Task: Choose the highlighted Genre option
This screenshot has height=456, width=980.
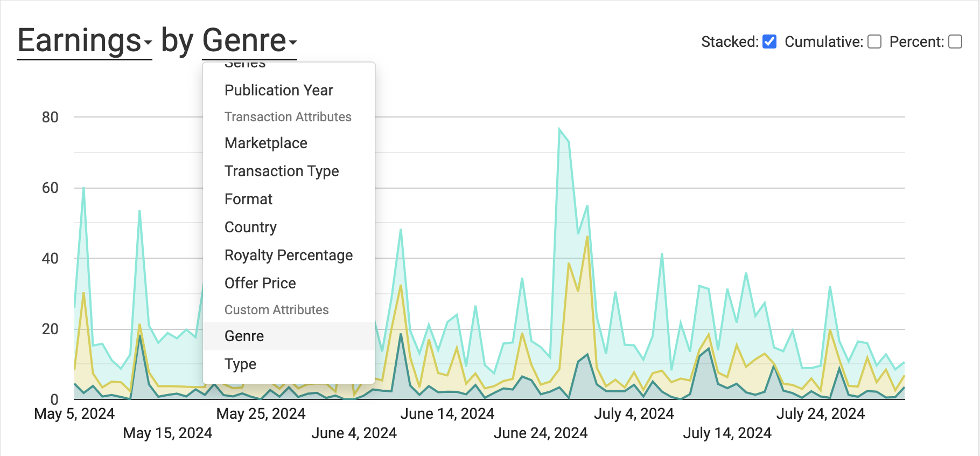Action: (289, 336)
